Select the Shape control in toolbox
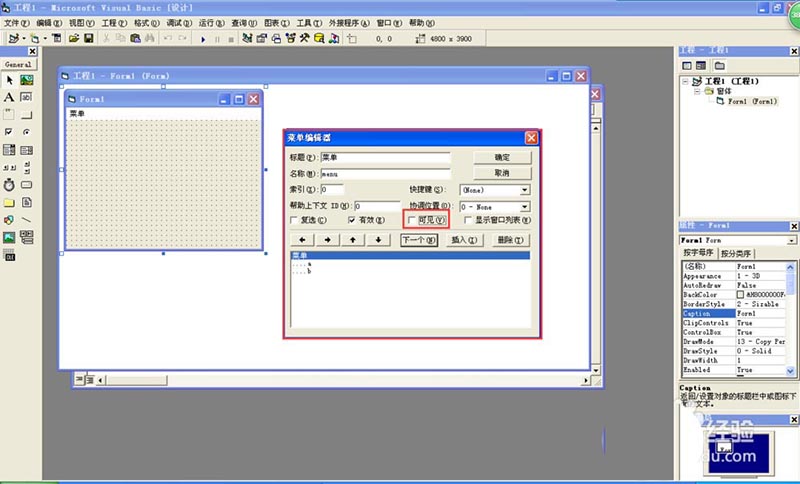This screenshot has width=800, height=484. (x=9, y=220)
